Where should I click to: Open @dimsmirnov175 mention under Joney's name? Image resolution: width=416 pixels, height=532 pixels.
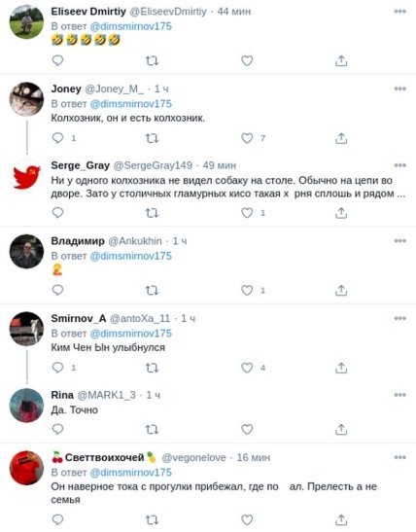coord(131,104)
